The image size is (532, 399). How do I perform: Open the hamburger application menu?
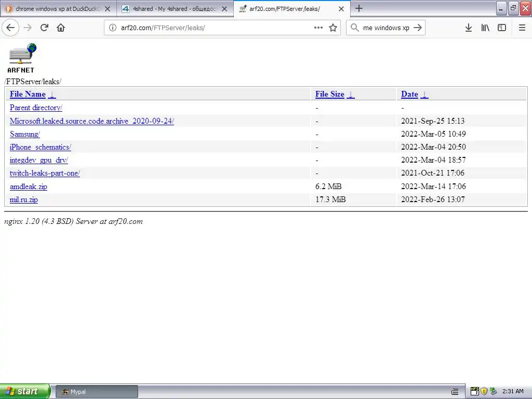point(522,28)
